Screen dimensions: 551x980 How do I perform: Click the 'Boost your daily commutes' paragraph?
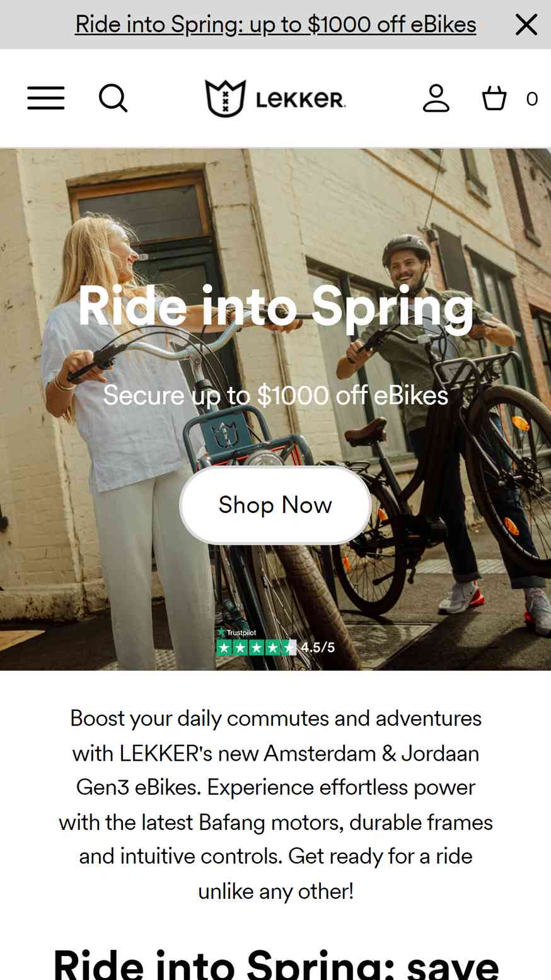275,804
